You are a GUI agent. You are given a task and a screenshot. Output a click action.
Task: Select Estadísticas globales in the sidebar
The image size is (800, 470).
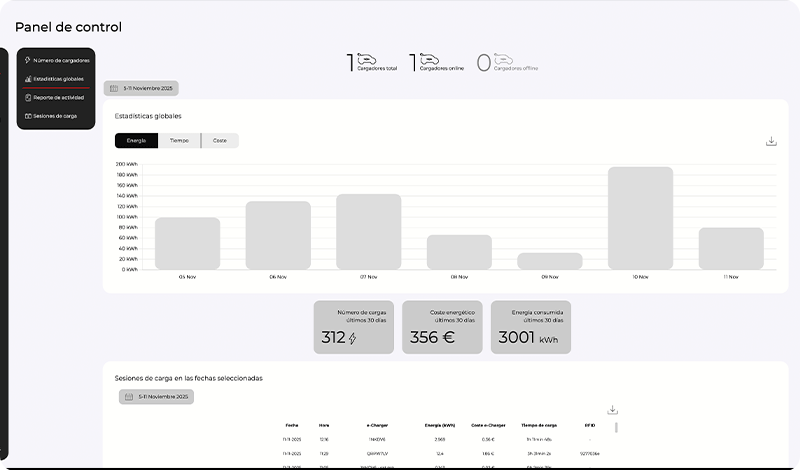tap(58, 79)
